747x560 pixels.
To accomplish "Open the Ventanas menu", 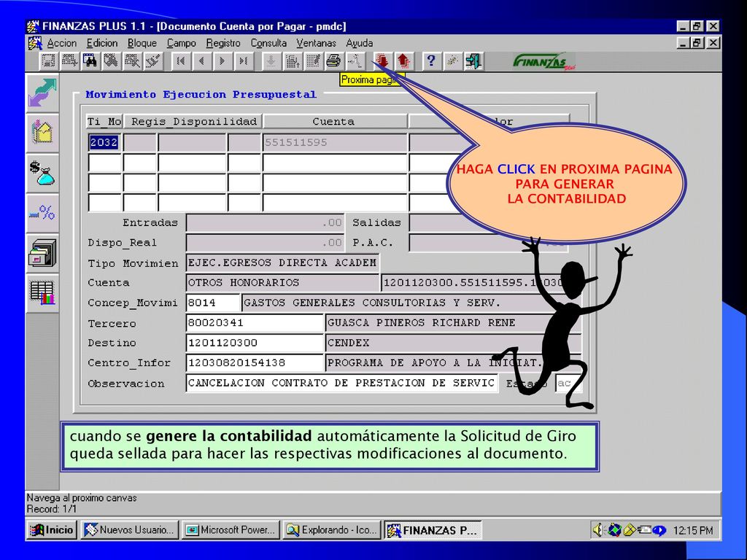I will click(316, 43).
